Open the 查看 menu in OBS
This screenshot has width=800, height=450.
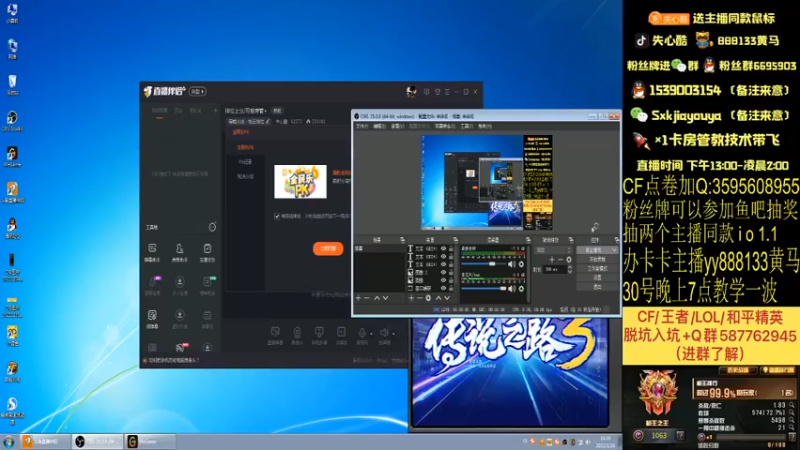[397, 126]
